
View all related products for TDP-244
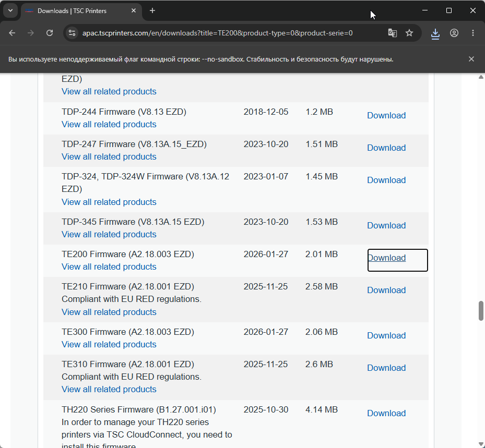[109, 124]
